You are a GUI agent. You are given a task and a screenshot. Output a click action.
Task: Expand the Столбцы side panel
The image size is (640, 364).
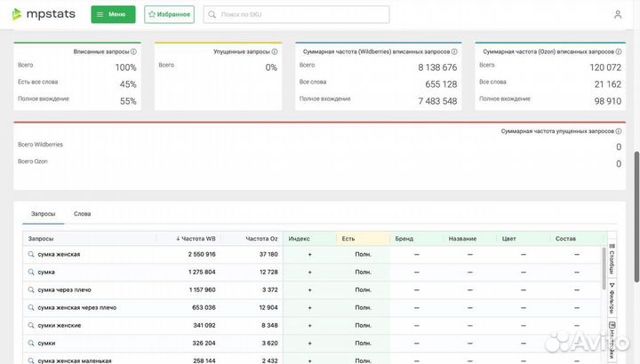click(612, 263)
